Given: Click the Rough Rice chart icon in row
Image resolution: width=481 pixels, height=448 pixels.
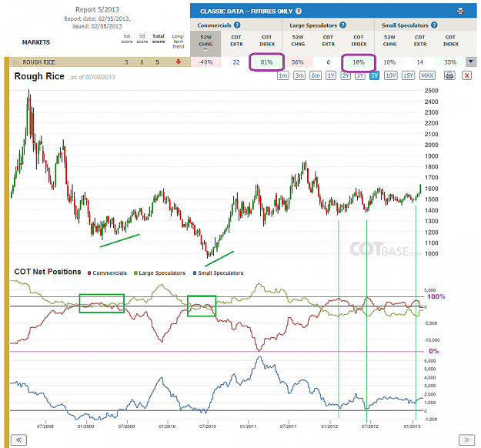Looking at the screenshot, I should tap(16, 62).
